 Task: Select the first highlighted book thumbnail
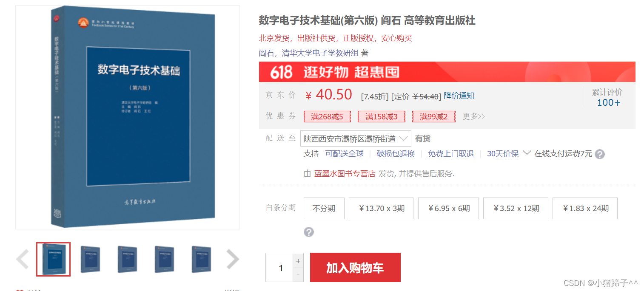(x=53, y=259)
